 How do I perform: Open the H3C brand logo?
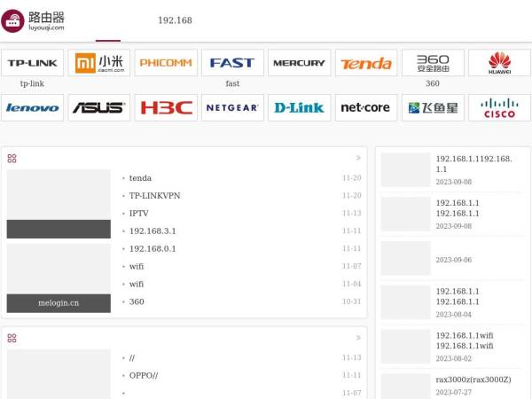pos(166,107)
